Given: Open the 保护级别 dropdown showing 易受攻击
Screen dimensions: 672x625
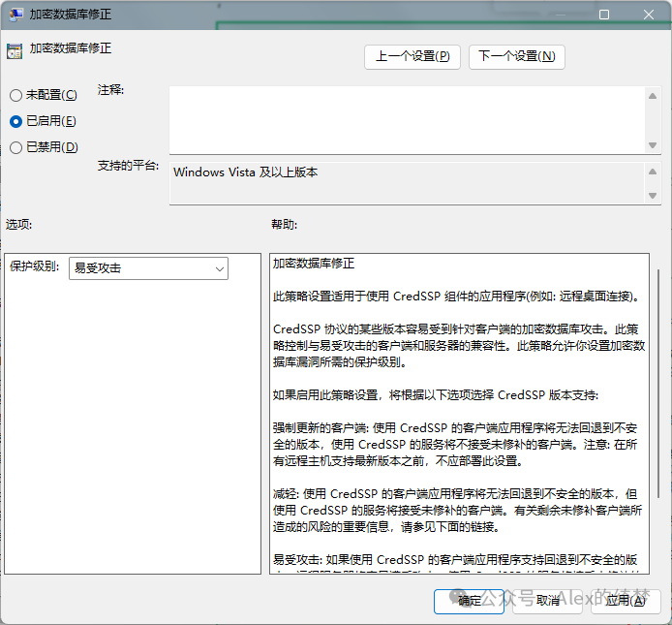Looking at the screenshot, I should pyautogui.click(x=148, y=267).
